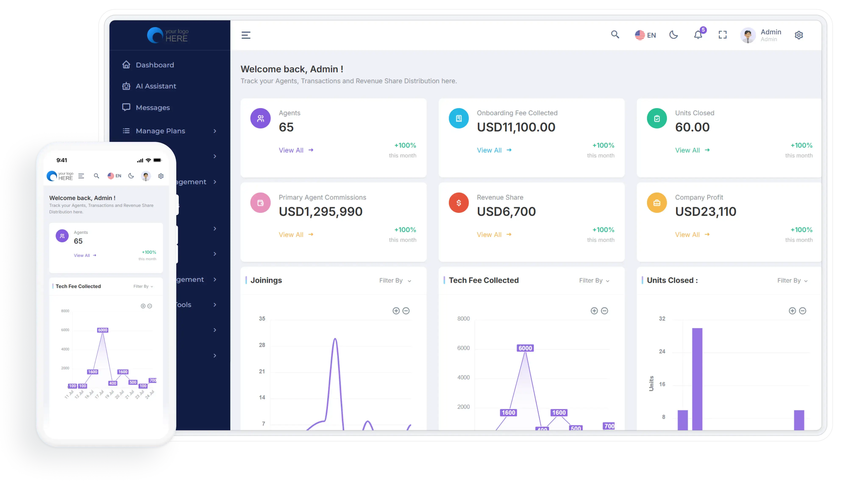Click tallest bar in Units Closed chart
868x484 pixels.
pos(697,379)
